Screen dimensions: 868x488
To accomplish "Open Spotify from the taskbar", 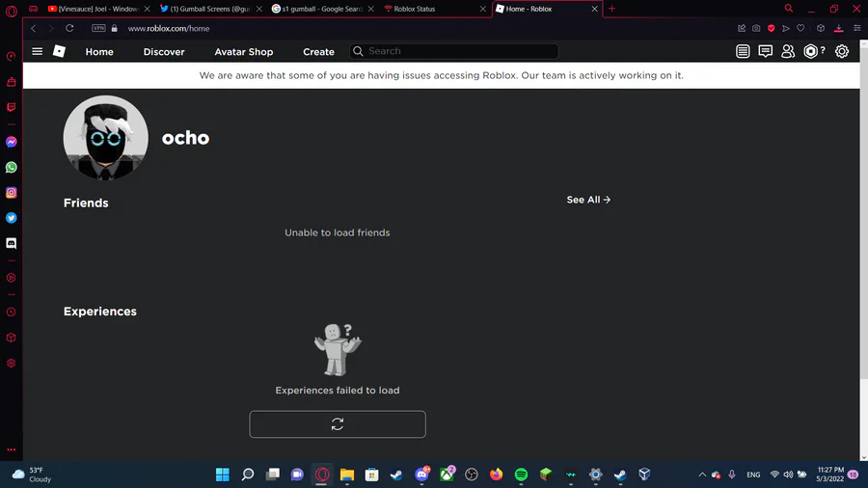I will 521,474.
